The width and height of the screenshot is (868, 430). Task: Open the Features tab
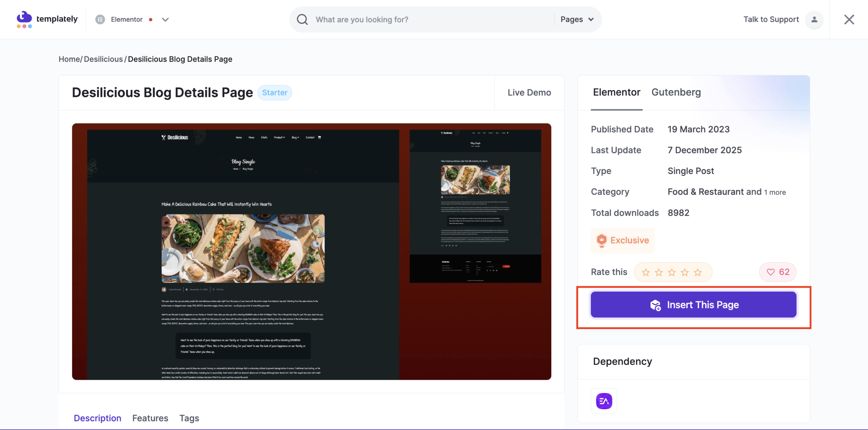point(150,418)
